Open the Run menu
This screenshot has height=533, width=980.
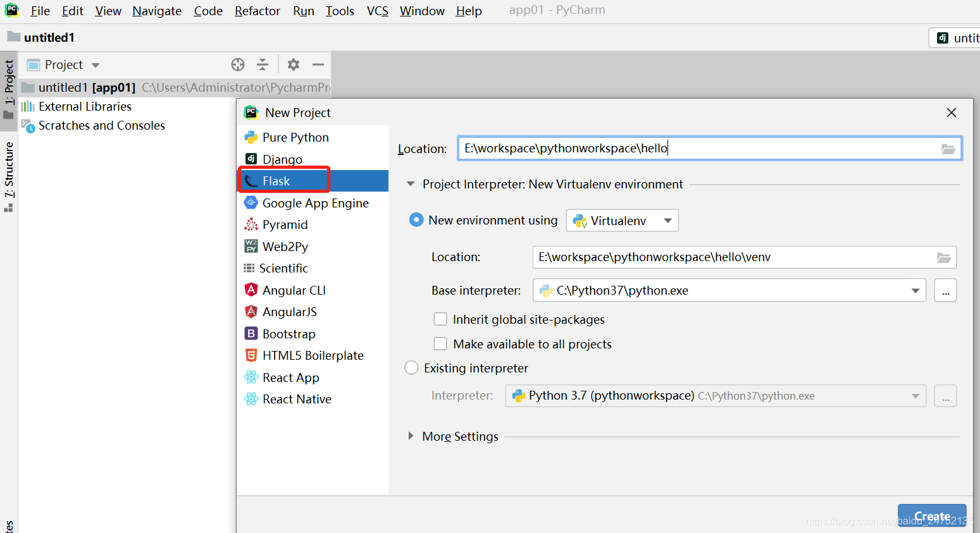(304, 11)
